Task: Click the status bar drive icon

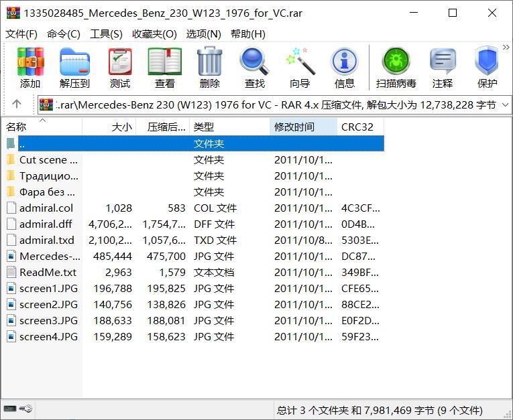Action: [10, 409]
